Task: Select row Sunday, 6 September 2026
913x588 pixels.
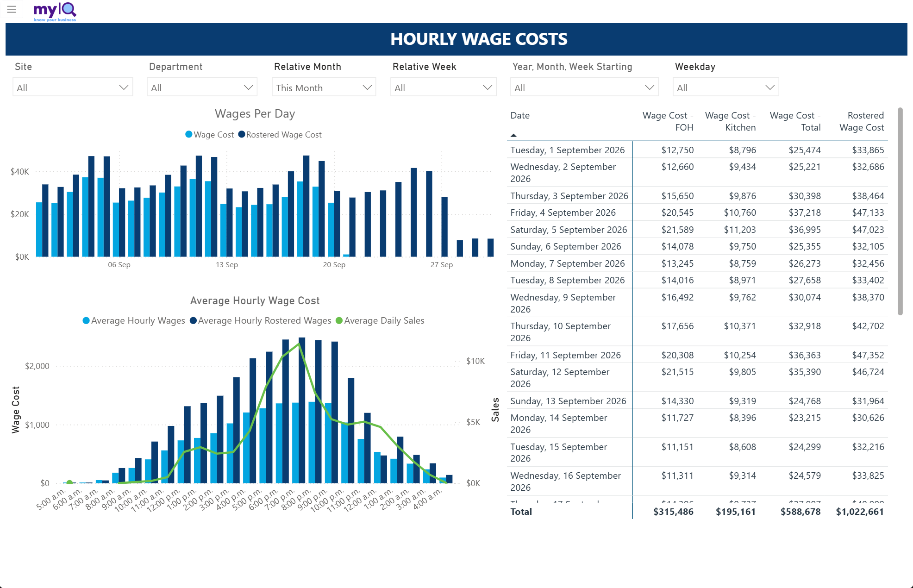Action: click(x=697, y=246)
